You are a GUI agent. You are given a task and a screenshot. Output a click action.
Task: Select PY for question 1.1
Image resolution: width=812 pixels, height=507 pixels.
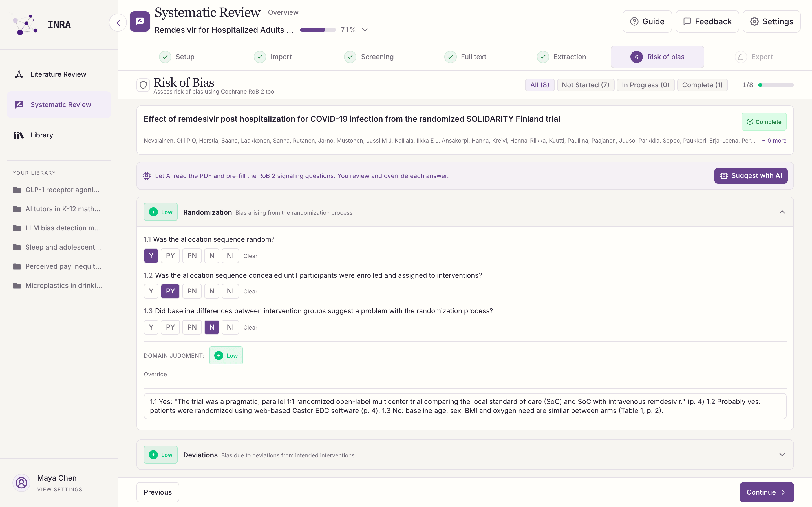coord(170,255)
